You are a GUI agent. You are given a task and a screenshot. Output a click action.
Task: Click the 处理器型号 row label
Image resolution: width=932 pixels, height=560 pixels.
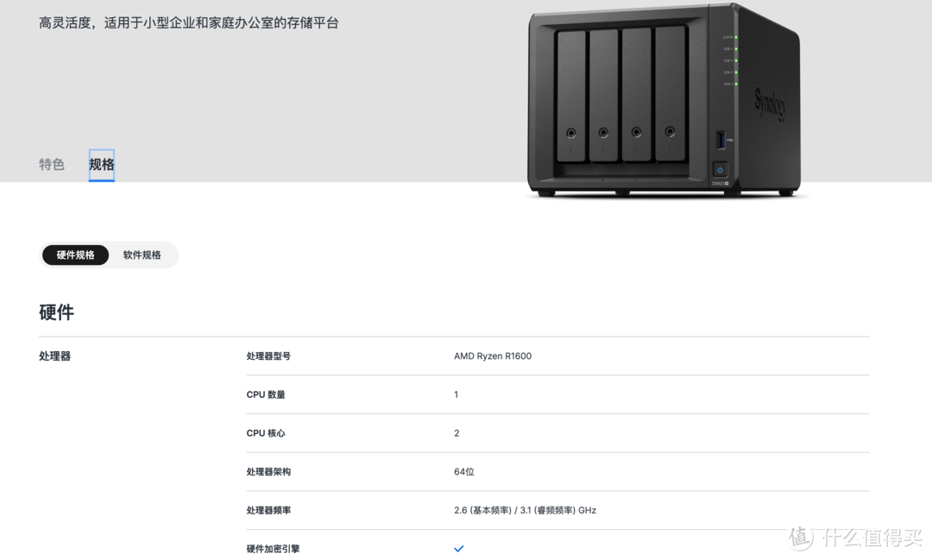268,356
